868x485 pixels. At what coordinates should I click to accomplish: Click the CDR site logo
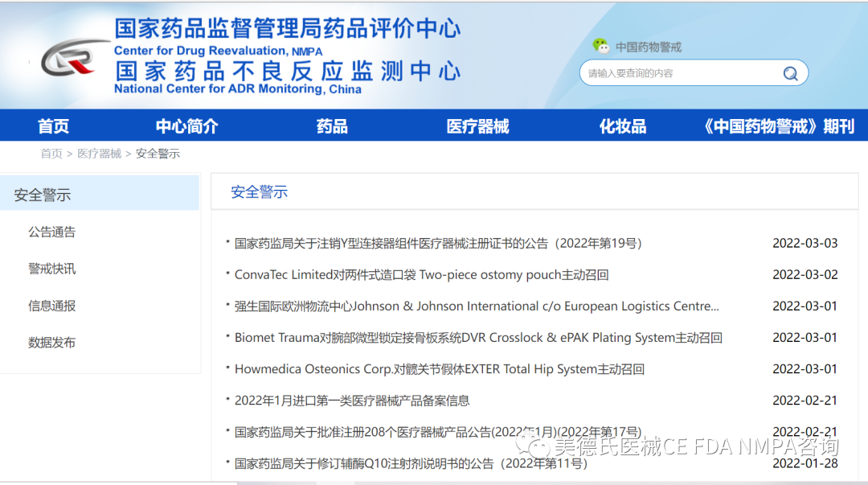click(x=72, y=60)
